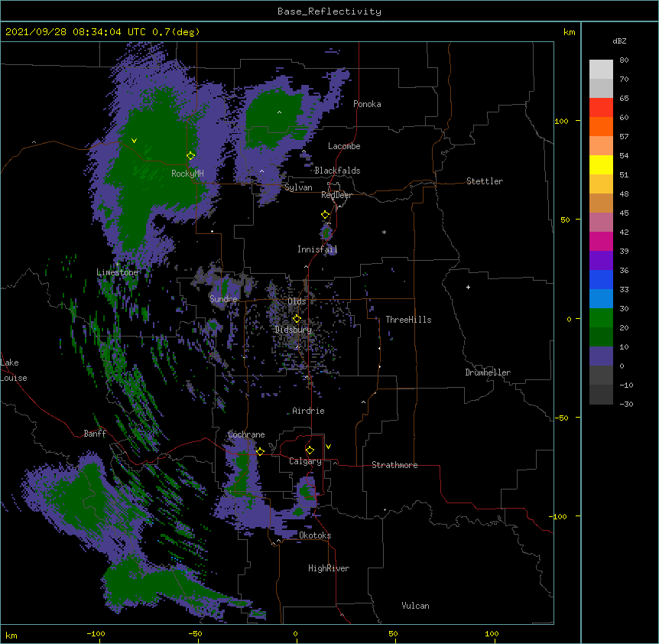The width and height of the screenshot is (659, 644).
Task: Click the Innisfail label
Action: click(317, 249)
